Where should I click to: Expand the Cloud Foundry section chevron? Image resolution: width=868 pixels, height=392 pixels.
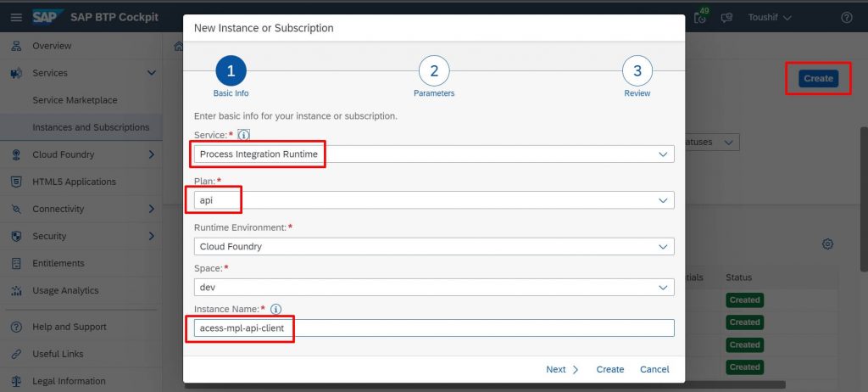(x=151, y=154)
